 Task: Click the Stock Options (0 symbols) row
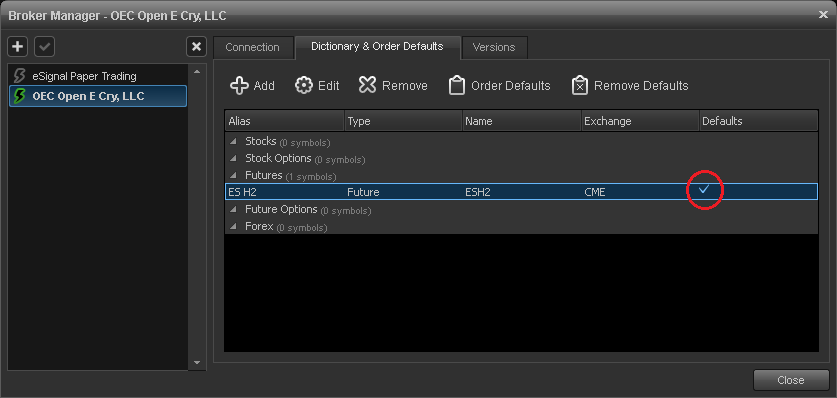521,159
